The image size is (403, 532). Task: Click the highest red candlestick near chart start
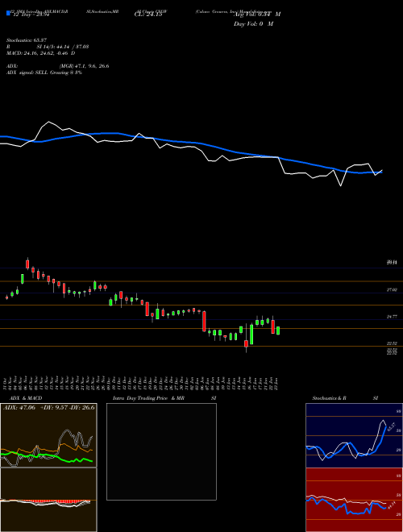pos(27,264)
